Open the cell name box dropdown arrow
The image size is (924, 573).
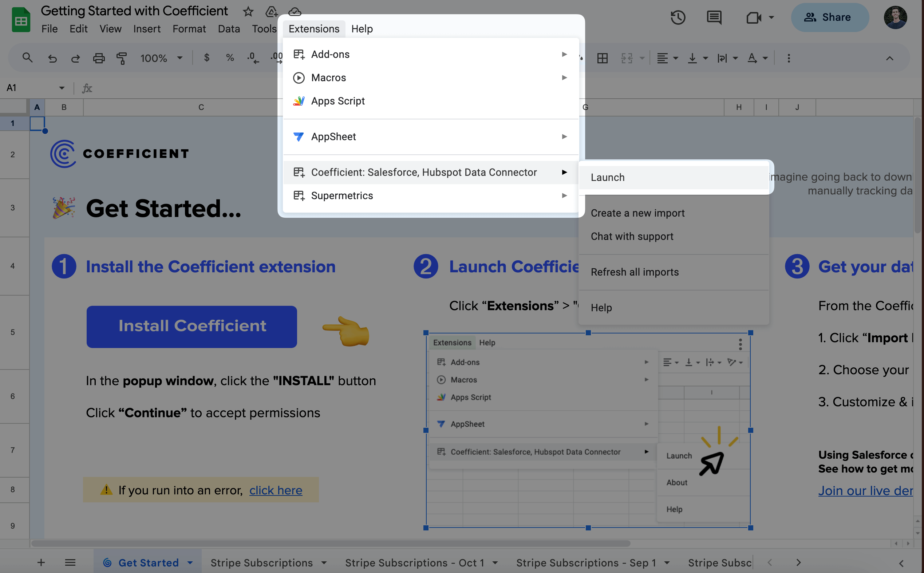point(62,88)
